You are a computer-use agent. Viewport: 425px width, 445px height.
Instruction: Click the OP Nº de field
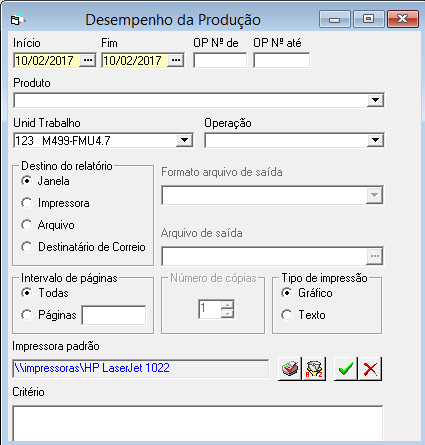[x=220, y=60]
